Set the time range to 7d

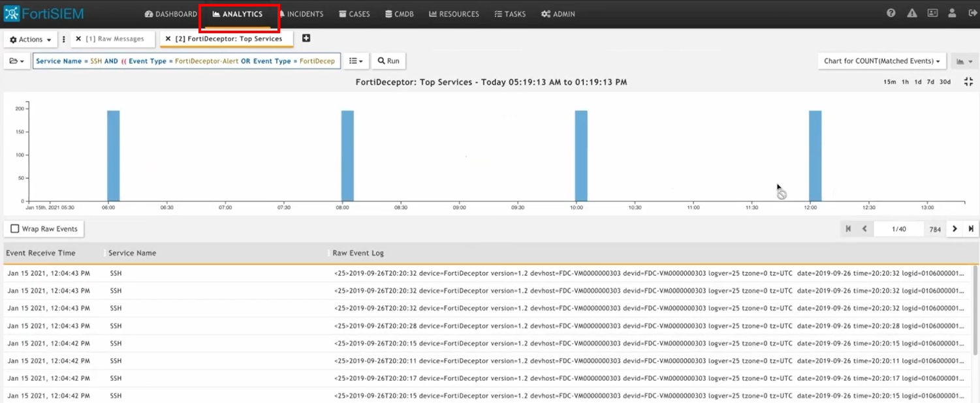[x=930, y=82]
